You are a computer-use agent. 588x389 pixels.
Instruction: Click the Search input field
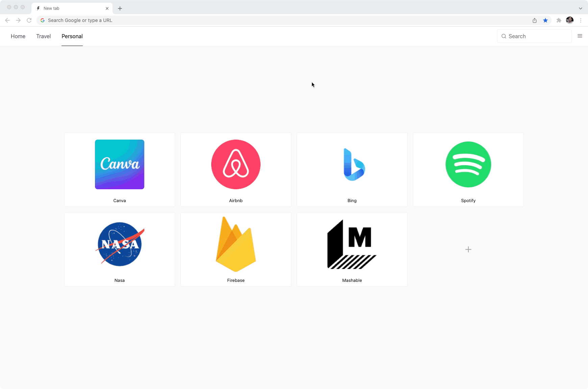(x=534, y=36)
